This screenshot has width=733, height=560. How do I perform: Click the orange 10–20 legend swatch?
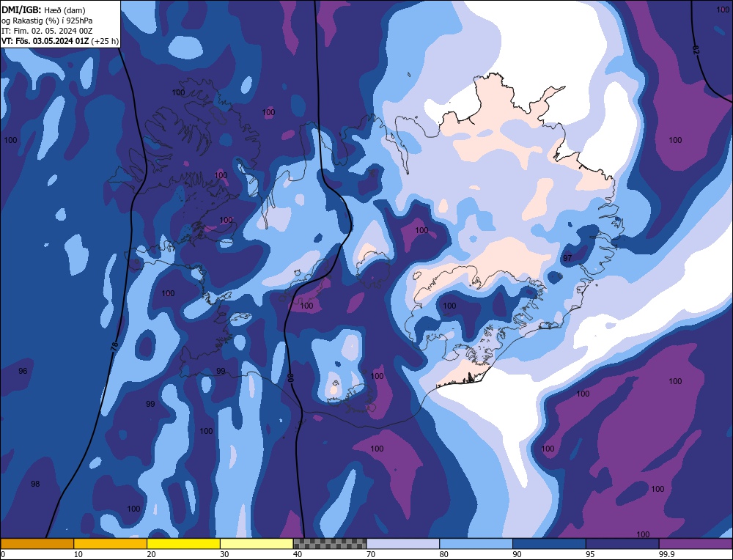pyautogui.click(x=111, y=544)
